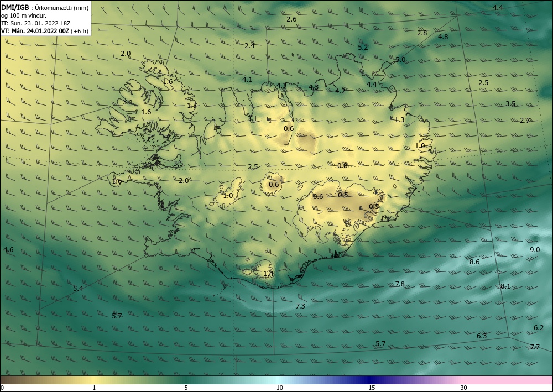Click the 8.6 value label
The width and height of the screenshot is (553, 392).
pyautogui.click(x=474, y=262)
